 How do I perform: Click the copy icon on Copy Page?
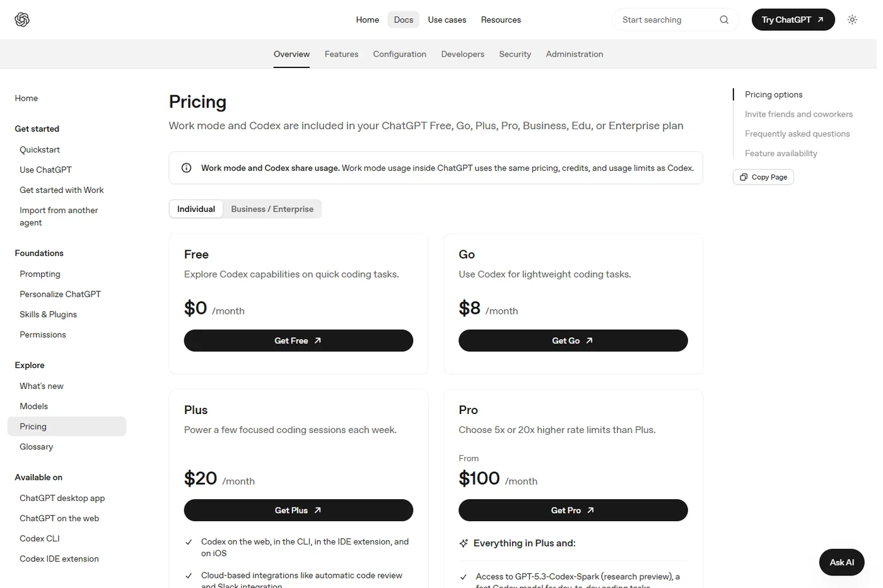point(744,177)
